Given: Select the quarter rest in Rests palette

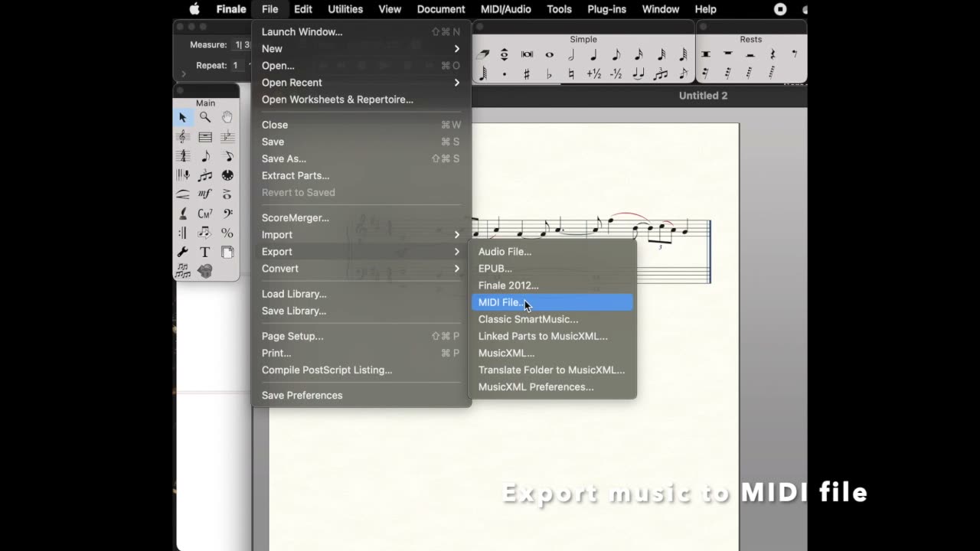Looking at the screenshot, I should (773, 54).
